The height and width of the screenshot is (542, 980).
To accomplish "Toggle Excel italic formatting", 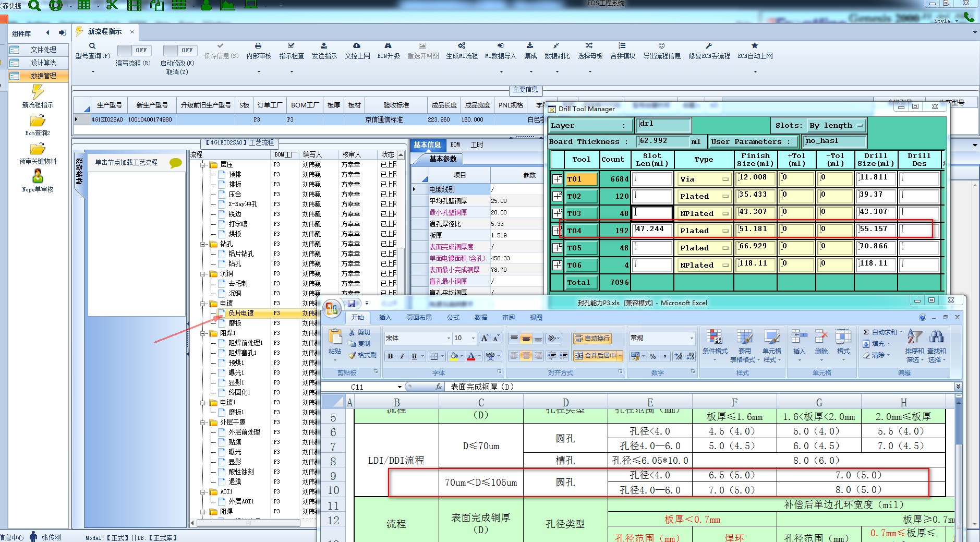I will [402, 356].
